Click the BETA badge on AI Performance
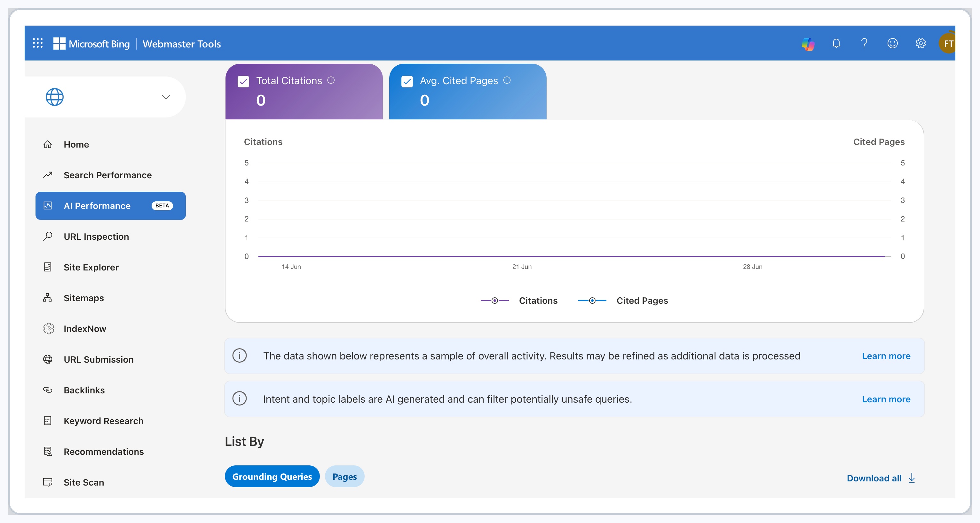The height and width of the screenshot is (523, 980). [x=162, y=205]
